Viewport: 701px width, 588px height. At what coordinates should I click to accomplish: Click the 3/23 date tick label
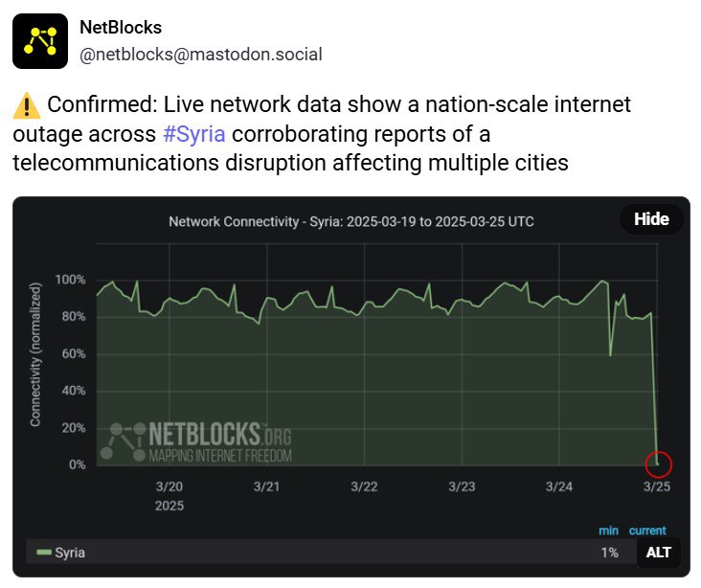click(x=462, y=486)
